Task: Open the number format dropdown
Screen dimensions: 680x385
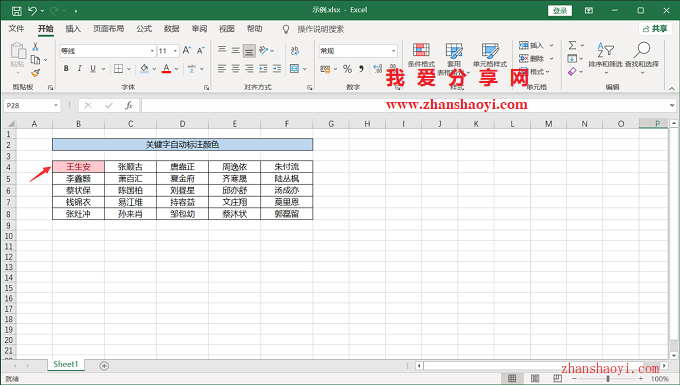Action: coord(394,51)
